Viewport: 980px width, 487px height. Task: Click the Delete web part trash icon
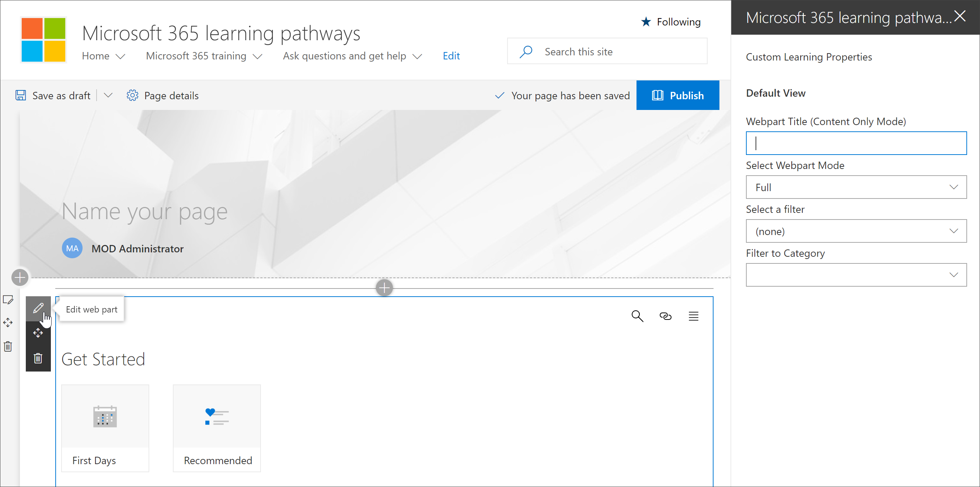pyautogui.click(x=38, y=358)
